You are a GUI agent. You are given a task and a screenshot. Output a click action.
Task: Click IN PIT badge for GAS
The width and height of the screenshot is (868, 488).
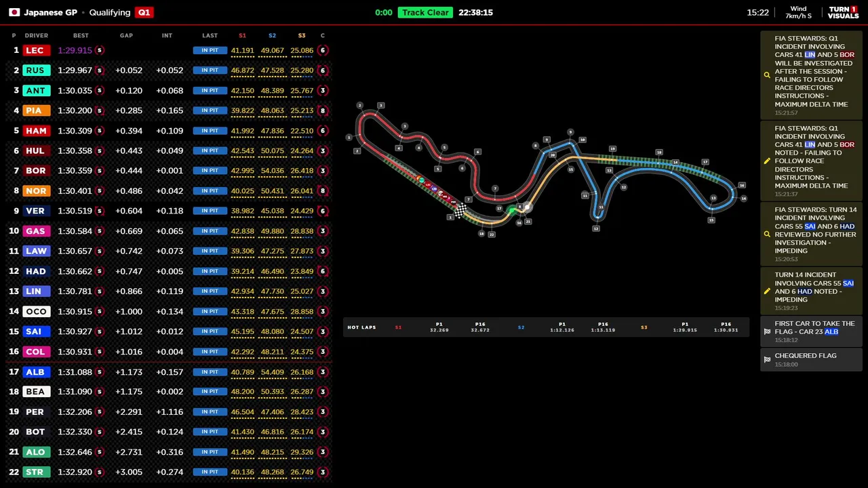210,231
